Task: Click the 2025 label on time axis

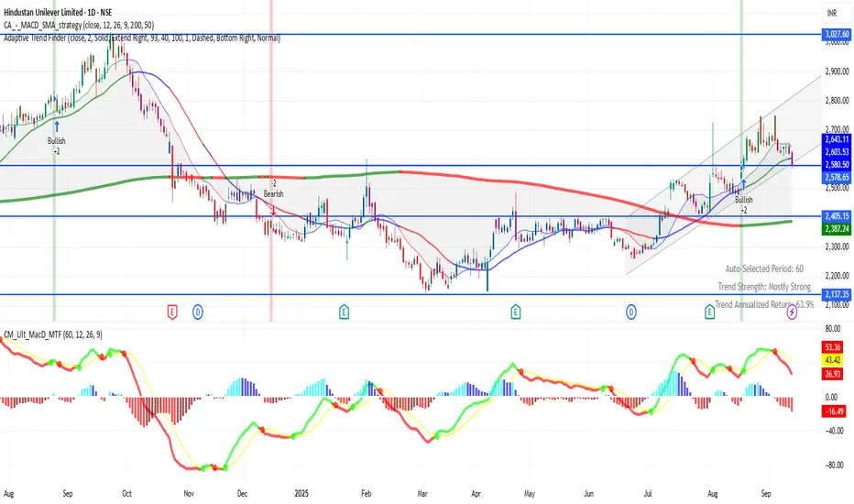Action: (x=301, y=494)
